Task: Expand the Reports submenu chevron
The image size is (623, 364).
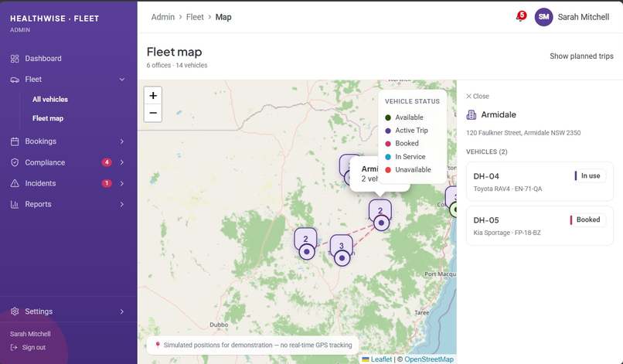Action: [x=122, y=204]
